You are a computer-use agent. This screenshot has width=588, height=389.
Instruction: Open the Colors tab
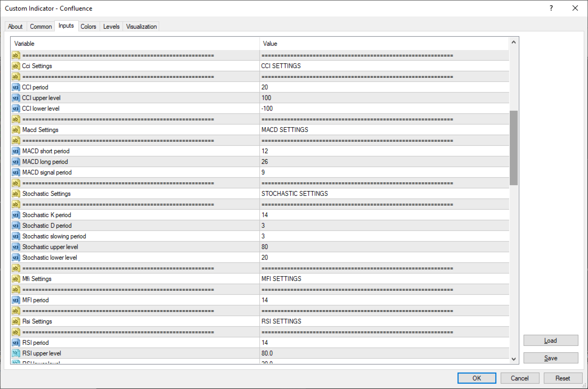click(88, 27)
